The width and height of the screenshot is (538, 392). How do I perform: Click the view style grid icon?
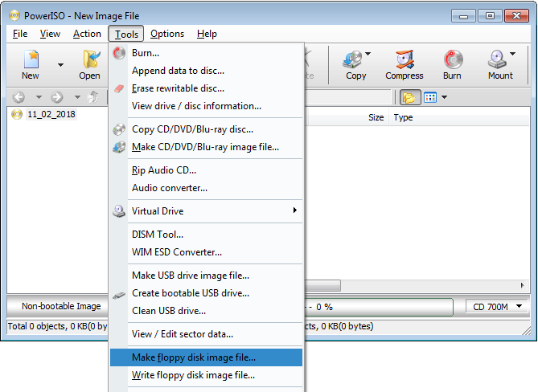pos(430,97)
